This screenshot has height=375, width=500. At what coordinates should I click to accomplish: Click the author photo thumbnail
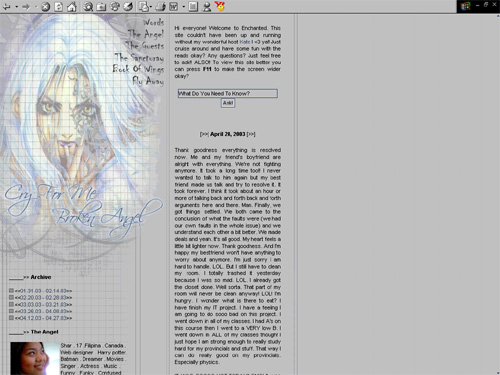(35, 358)
